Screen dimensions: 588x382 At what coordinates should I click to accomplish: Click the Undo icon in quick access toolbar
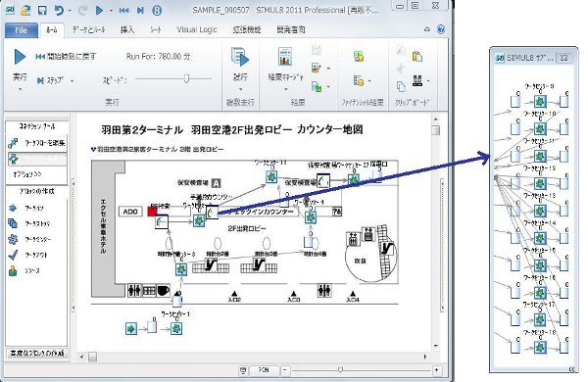click(x=59, y=10)
